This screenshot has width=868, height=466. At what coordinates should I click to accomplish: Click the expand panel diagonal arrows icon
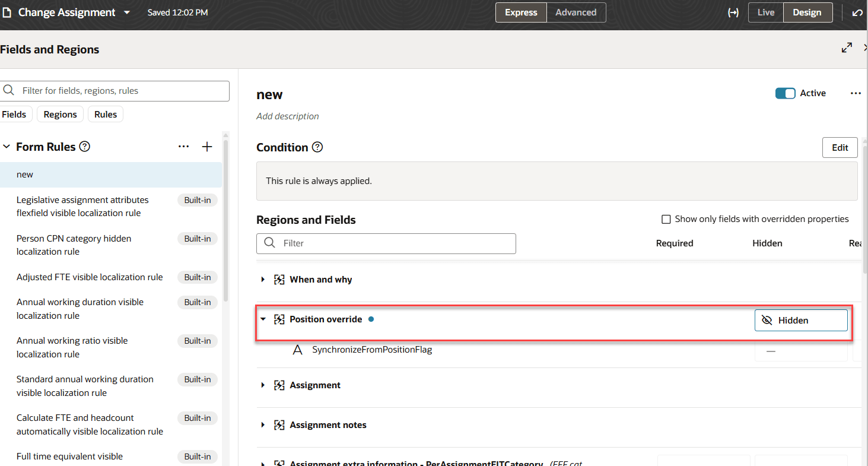pyautogui.click(x=847, y=48)
